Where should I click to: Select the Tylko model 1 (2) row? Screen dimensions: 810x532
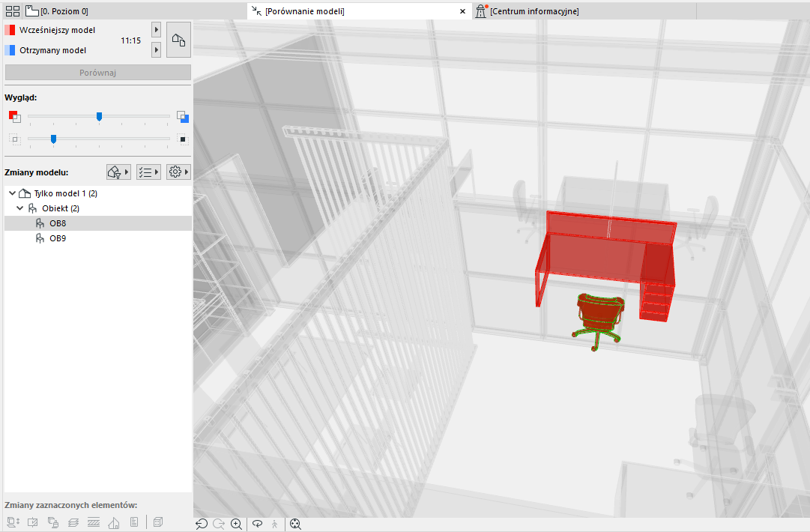point(97,193)
